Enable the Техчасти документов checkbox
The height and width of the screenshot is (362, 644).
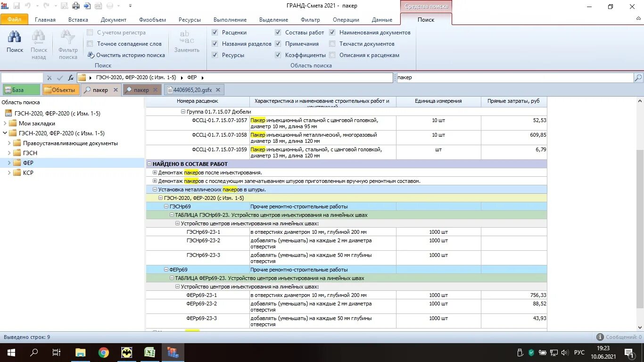click(x=332, y=44)
